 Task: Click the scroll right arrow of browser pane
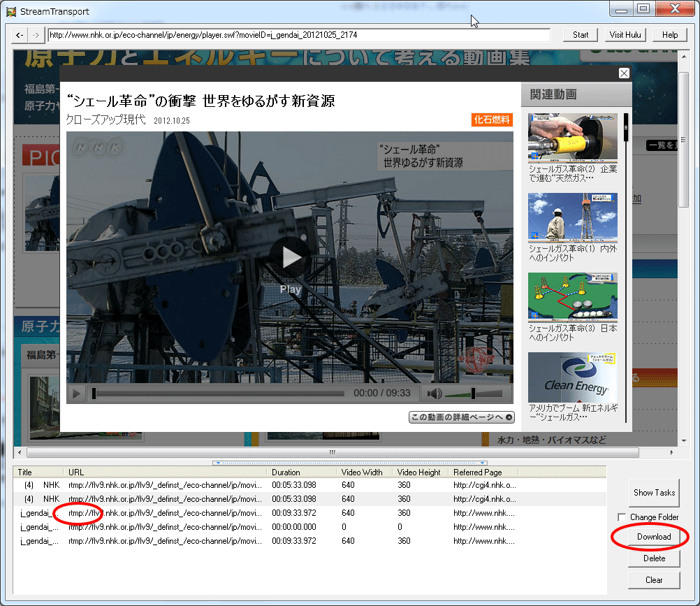click(x=671, y=452)
